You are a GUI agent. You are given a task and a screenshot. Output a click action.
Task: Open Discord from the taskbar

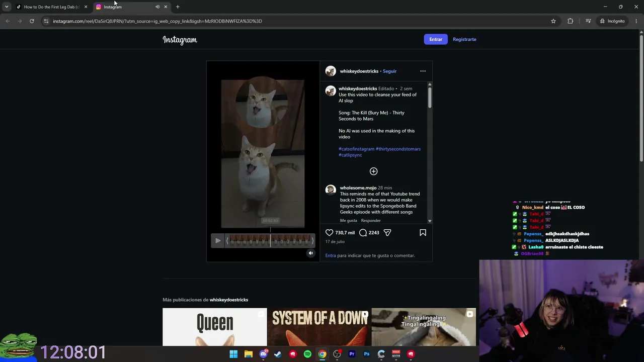[x=263, y=354]
